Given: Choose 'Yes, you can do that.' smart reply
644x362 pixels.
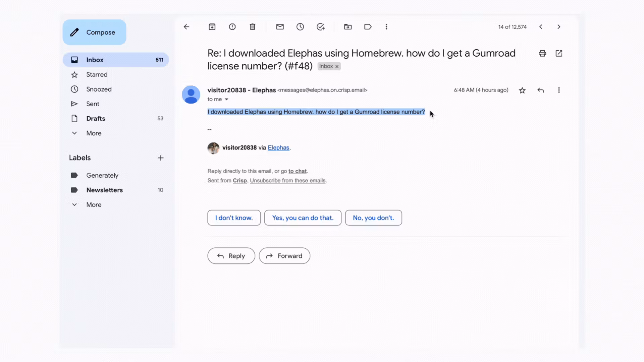Looking at the screenshot, I should 303,218.
